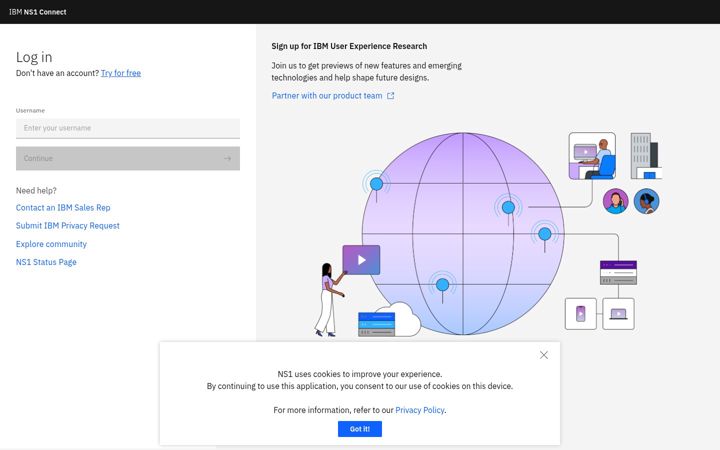Open the Privacy Policy link

click(420, 410)
